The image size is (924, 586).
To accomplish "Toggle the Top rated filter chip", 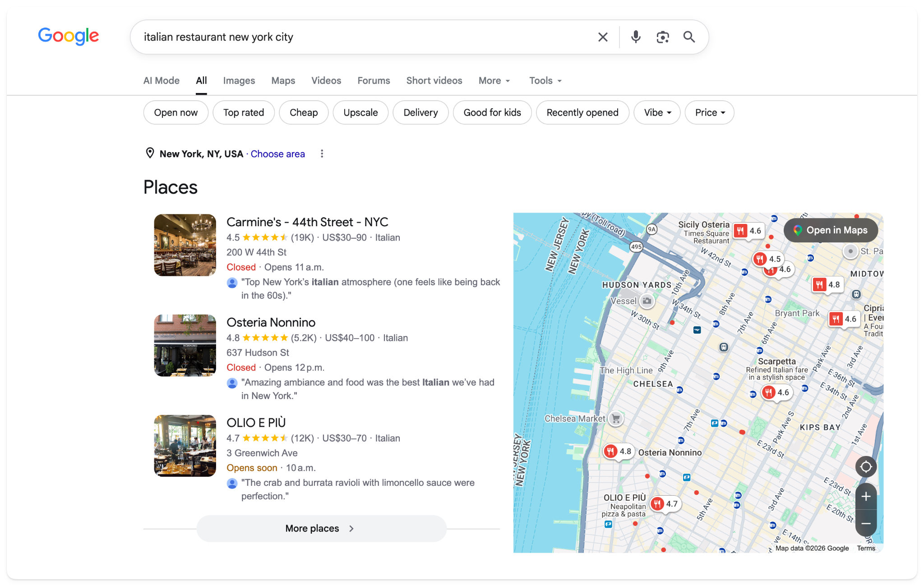I will (x=244, y=112).
